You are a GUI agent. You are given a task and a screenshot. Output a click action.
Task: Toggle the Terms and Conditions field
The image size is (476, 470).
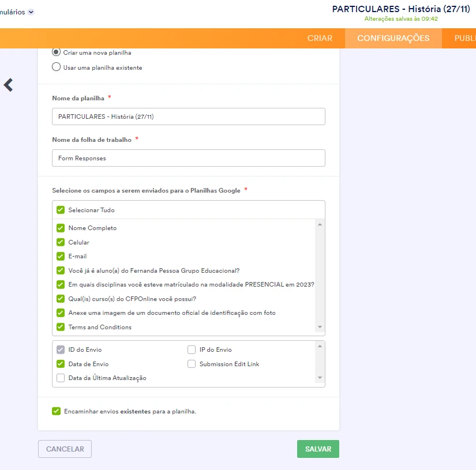60,327
